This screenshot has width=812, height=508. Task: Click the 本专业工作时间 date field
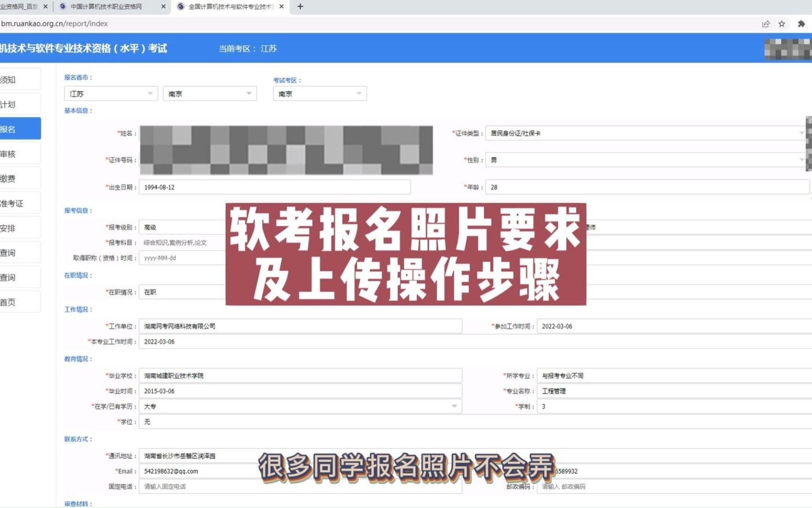[476, 342]
